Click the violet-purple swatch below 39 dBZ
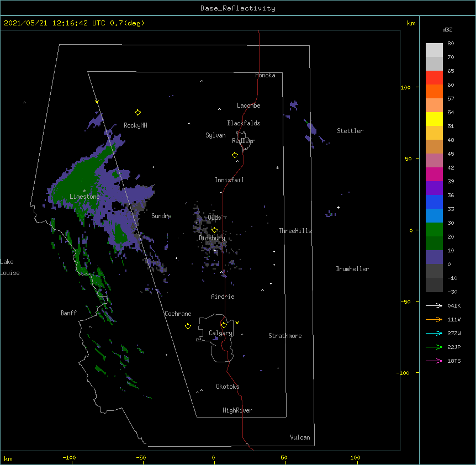 click(434, 188)
